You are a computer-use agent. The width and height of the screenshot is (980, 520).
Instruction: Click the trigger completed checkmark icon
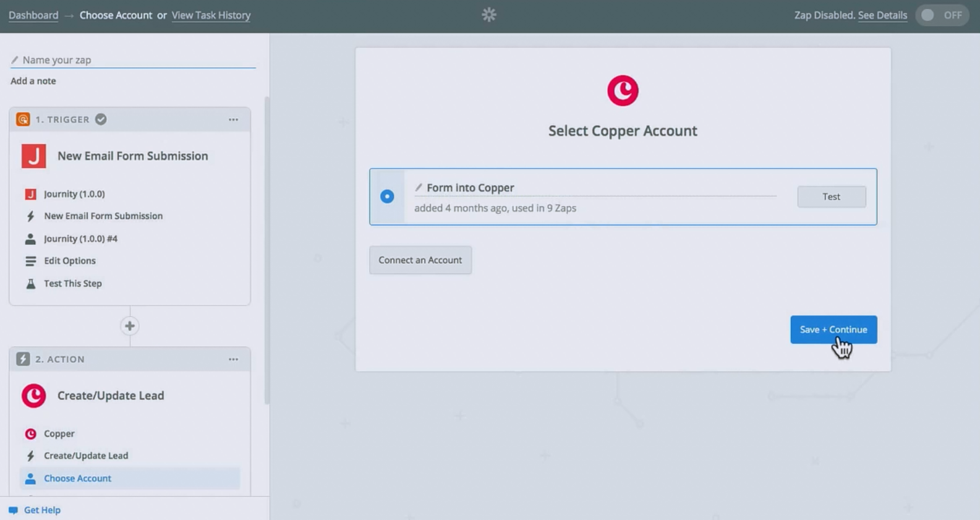point(101,119)
